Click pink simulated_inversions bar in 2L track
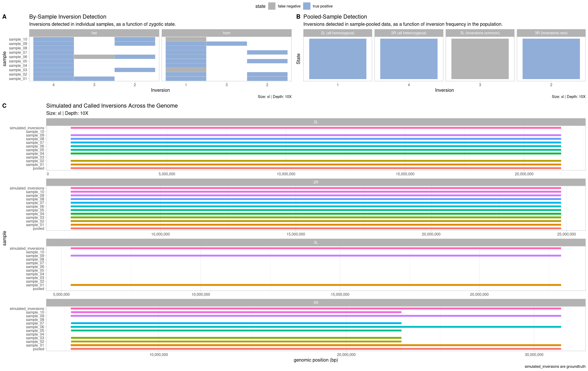The width and height of the screenshot is (588, 371). click(316, 128)
